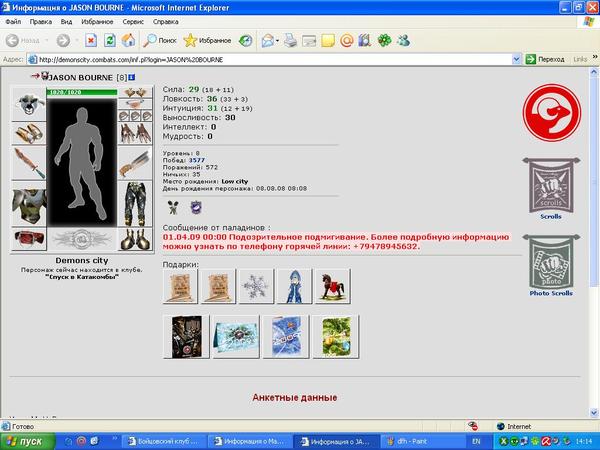Click the crossed-tools badge icon
The width and height of the screenshot is (600, 450).
coord(173,208)
